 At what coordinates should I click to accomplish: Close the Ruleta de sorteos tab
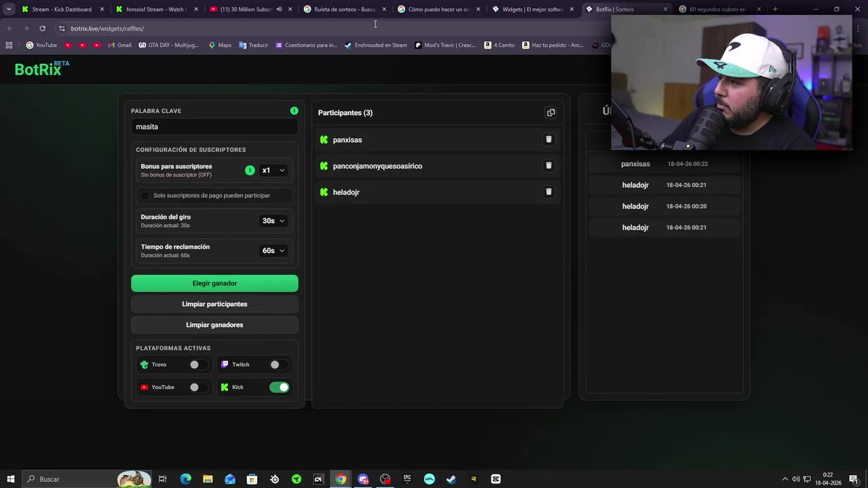tap(384, 9)
